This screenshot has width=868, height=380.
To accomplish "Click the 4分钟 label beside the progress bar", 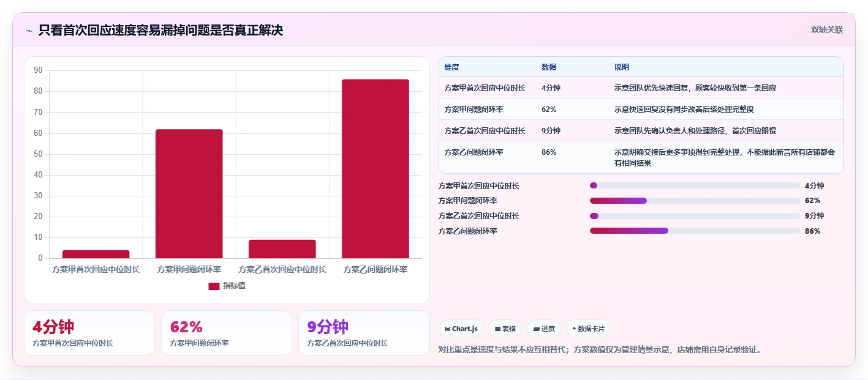I will (x=814, y=186).
